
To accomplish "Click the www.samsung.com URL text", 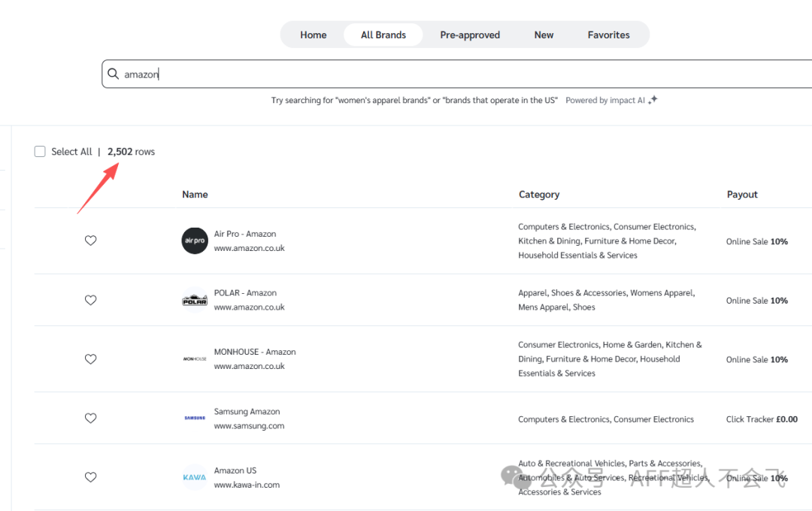I will click(249, 425).
